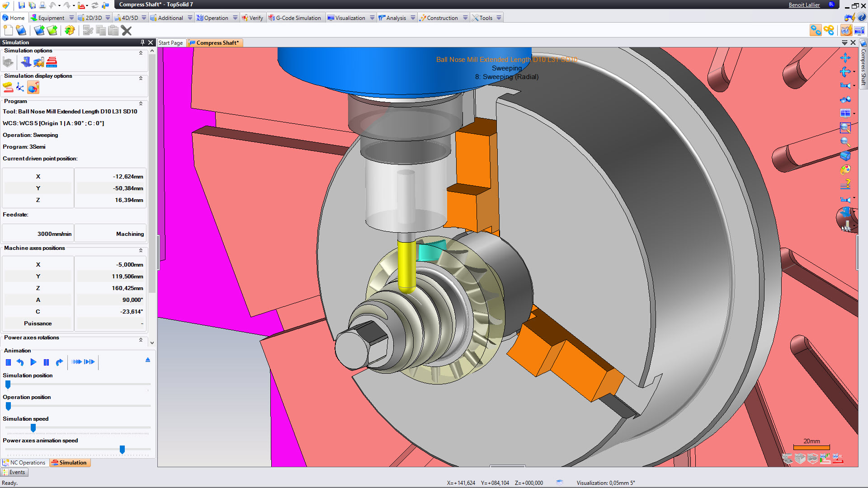Image resolution: width=868 pixels, height=488 pixels.
Task: Click fast-forward animation icon
Action: [x=77, y=362]
